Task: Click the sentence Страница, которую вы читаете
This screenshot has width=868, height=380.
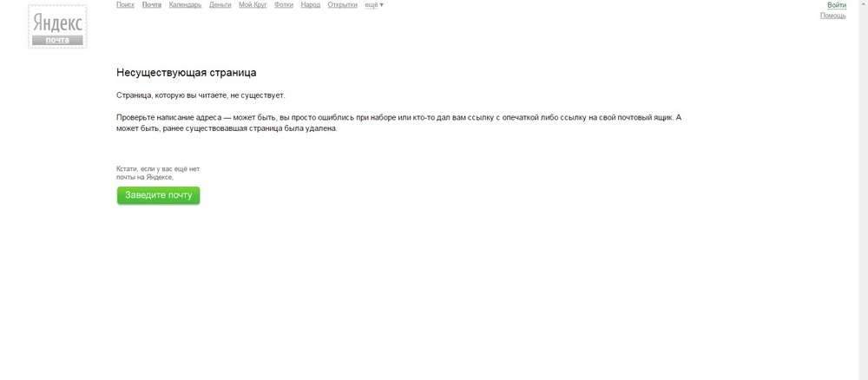Action: point(201,95)
